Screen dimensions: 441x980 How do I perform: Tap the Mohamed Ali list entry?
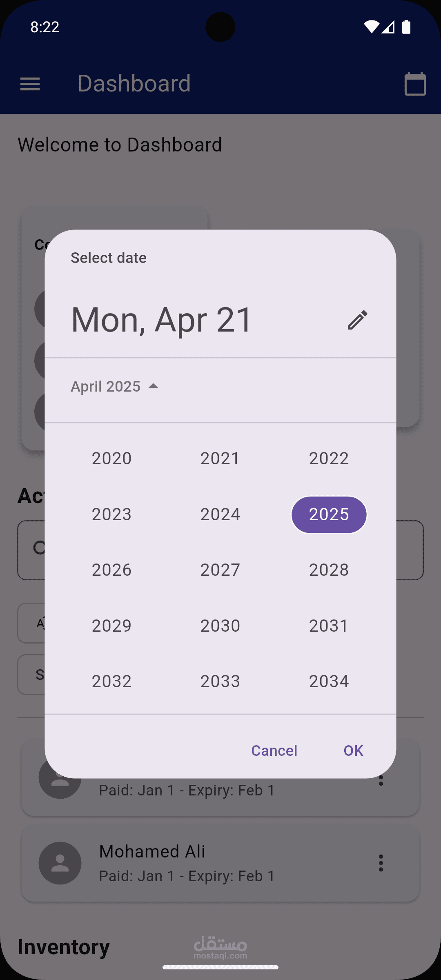220,863
